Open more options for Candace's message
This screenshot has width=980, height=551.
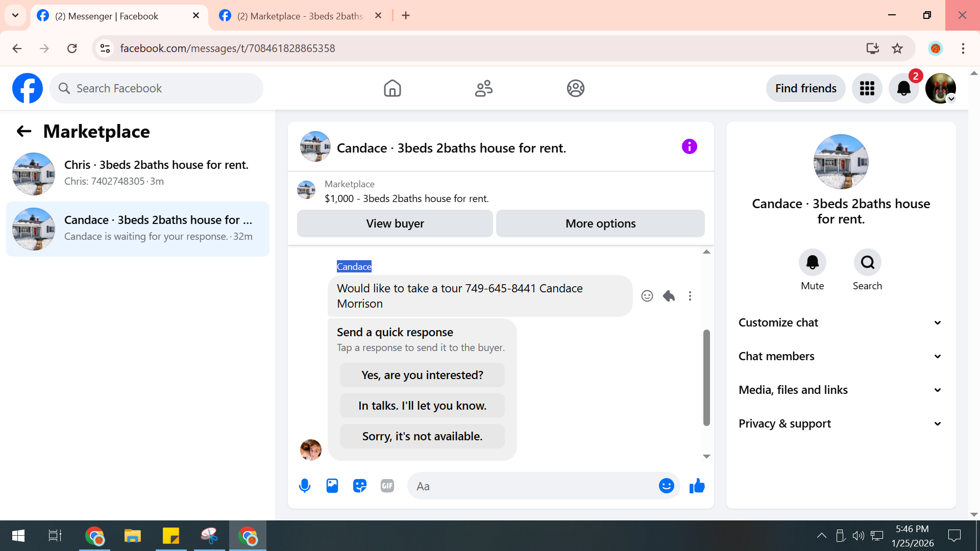pyautogui.click(x=690, y=296)
